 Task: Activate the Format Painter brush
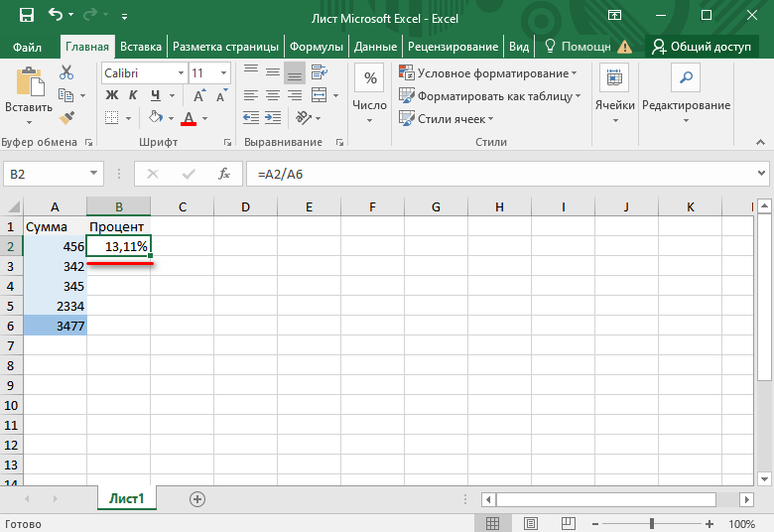(x=66, y=117)
